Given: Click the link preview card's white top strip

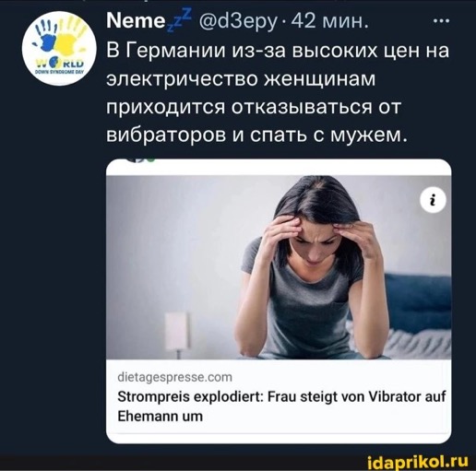Looking at the screenshot, I should pyautogui.click(x=279, y=168).
